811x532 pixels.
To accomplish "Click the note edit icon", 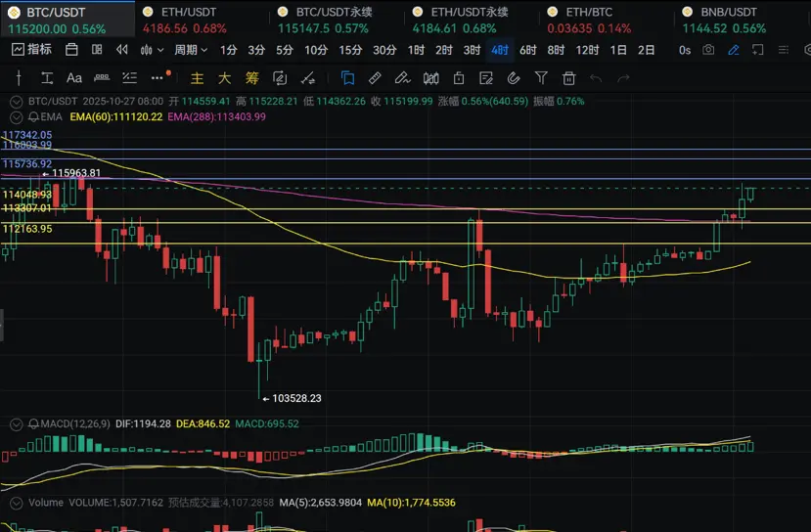I will pyautogui.click(x=486, y=78).
